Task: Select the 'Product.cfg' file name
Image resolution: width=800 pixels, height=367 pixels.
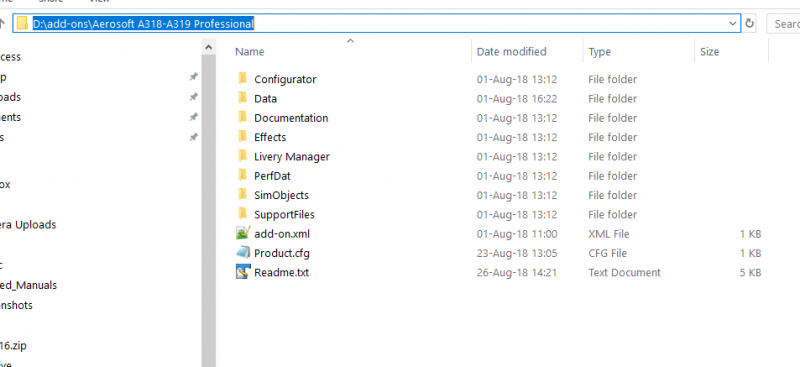Action: [x=282, y=253]
